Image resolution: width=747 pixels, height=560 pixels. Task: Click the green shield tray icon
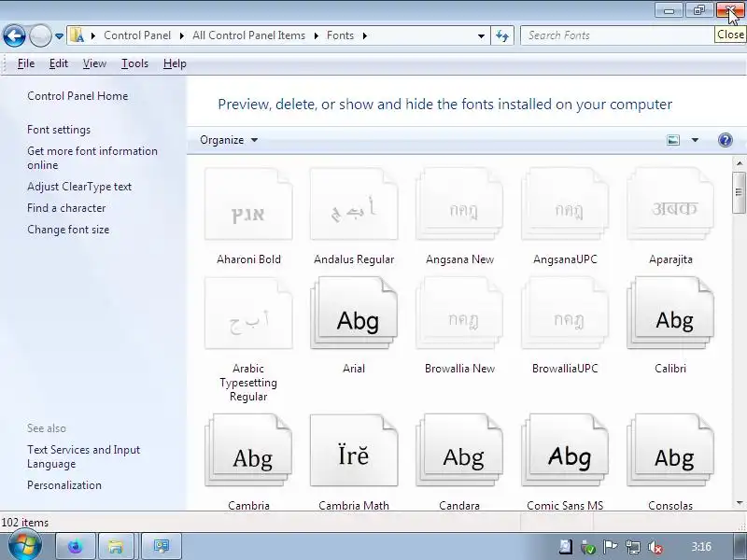[588, 547]
